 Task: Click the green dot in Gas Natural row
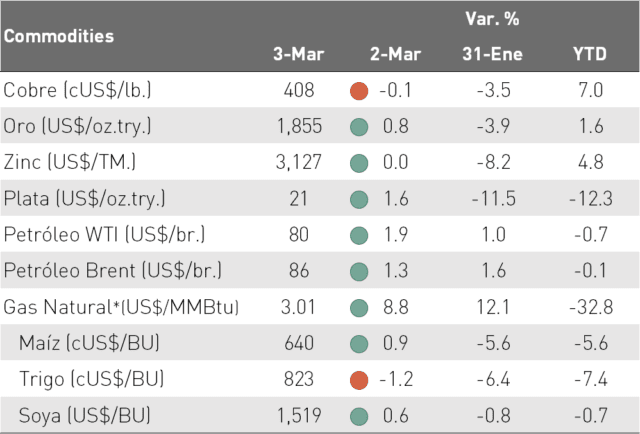pos(359,308)
